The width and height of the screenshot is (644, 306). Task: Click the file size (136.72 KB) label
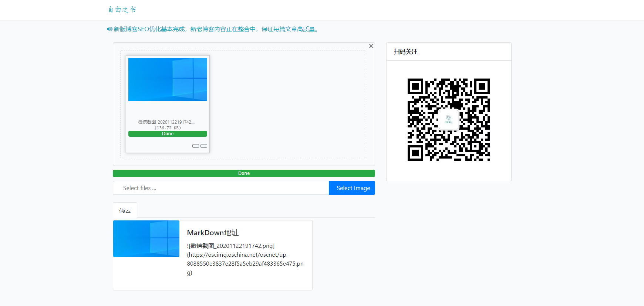coord(168,128)
